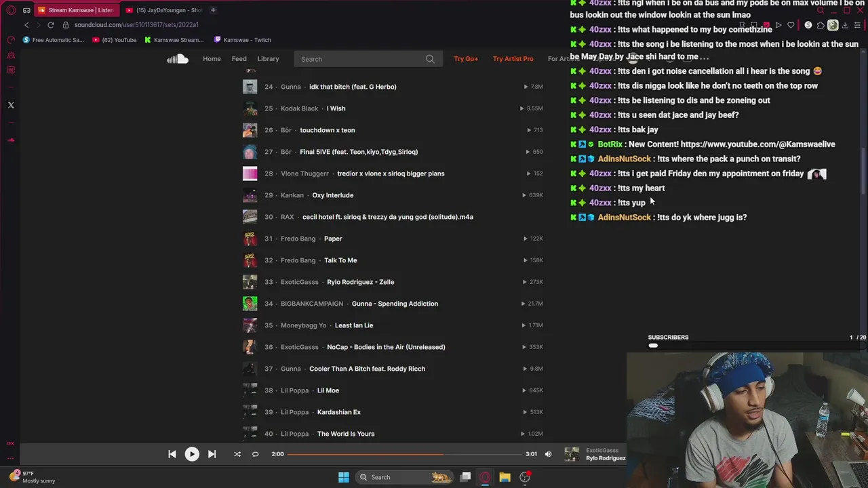Open the X (Twitter) sidebar icon
This screenshot has height=488, width=868.
(x=11, y=105)
